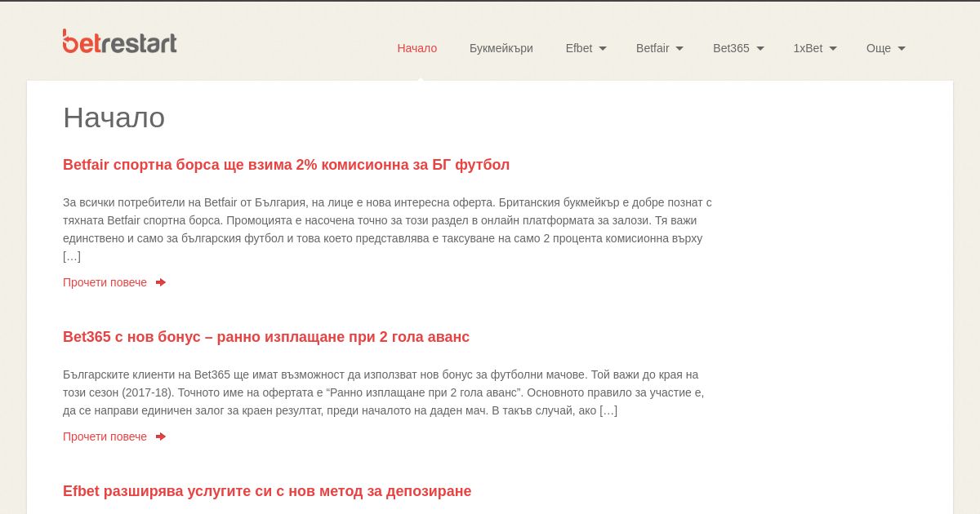Click the paragraph starting За всички потребители на Betfair
Viewport: 980px width, 514px height.
pyautogui.click(x=388, y=229)
